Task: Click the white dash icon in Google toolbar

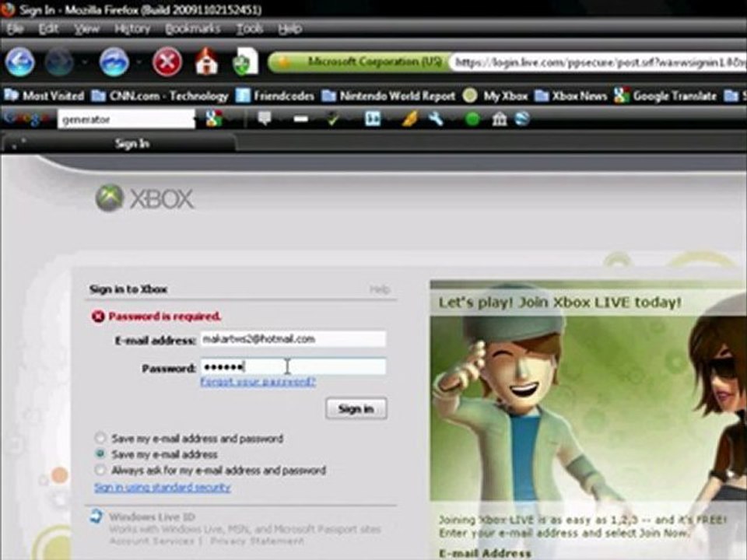Action: click(x=300, y=119)
